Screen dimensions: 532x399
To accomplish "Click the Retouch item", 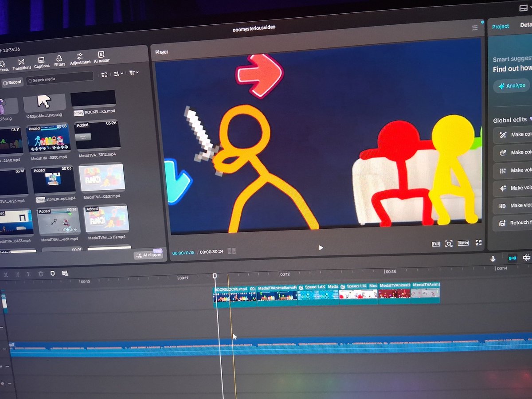I will pyautogui.click(x=513, y=223).
